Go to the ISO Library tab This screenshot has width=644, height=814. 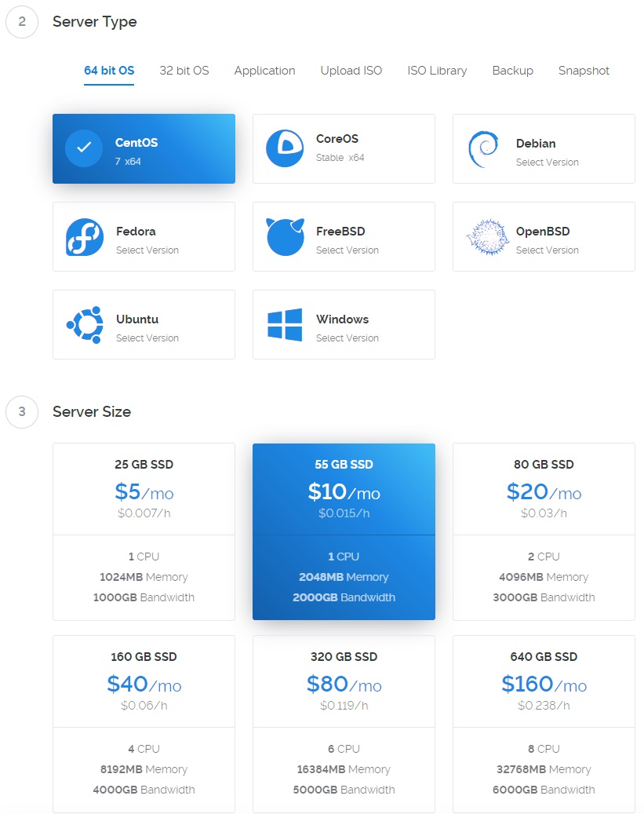point(437,71)
